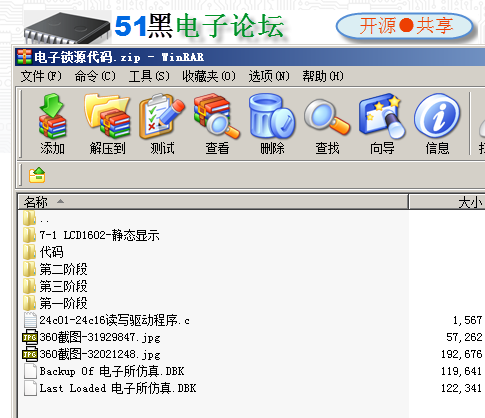Open the 向导 (Wizard) icon

tap(382, 116)
